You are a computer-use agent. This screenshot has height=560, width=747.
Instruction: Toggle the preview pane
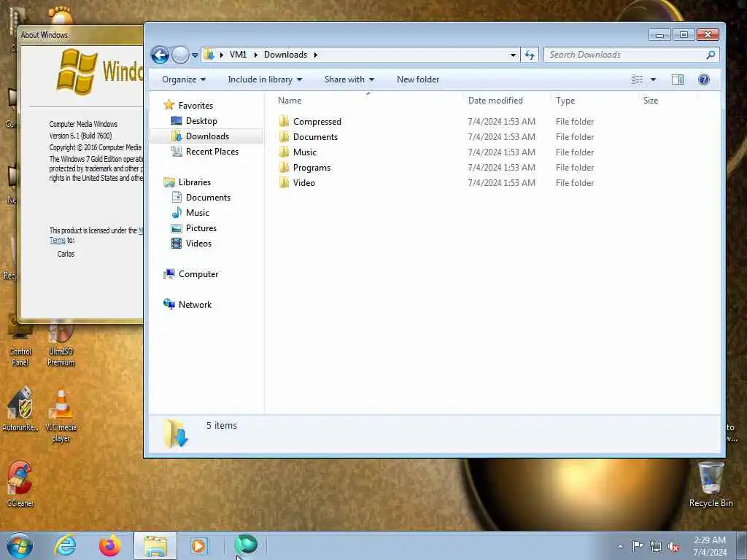678,79
